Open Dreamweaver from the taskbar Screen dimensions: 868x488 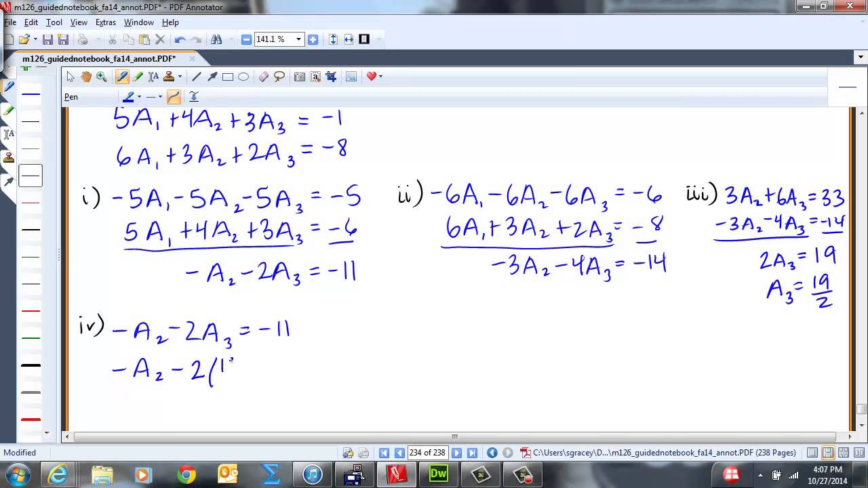(438, 474)
